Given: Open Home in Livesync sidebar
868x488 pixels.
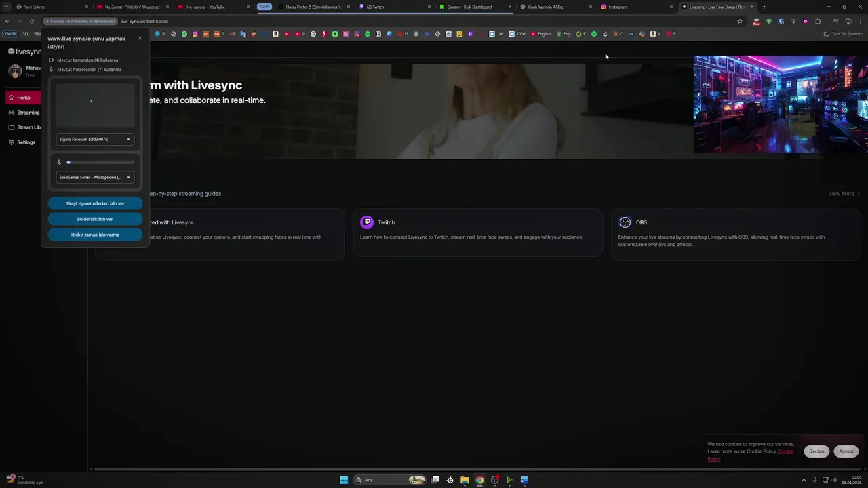Looking at the screenshot, I should [x=23, y=98].
